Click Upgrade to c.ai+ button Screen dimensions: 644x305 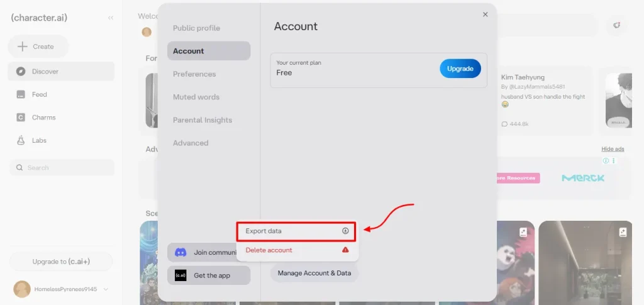point(61,262)
